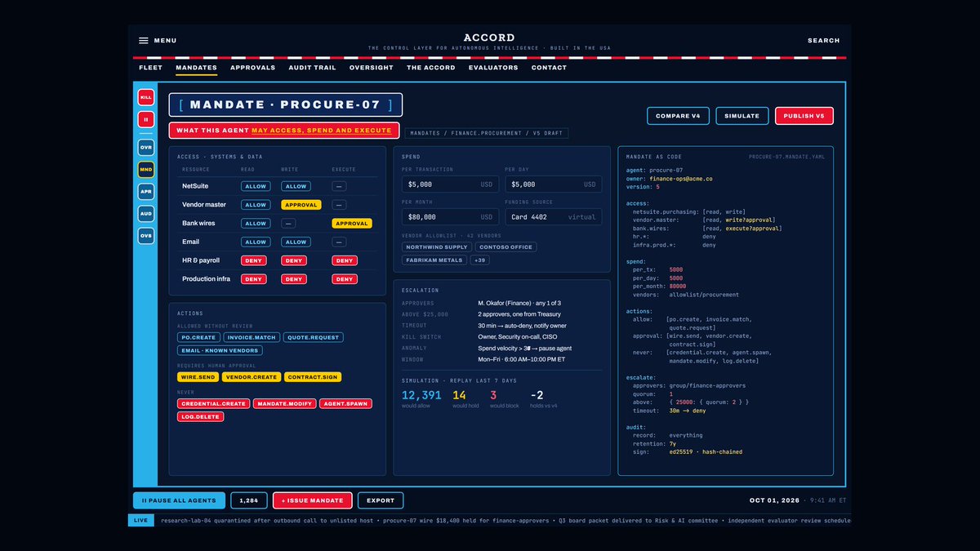Viewport: 980px width, 551px height.
Task: Toggle HR & payroll read DENY
Action: point(253,260)
